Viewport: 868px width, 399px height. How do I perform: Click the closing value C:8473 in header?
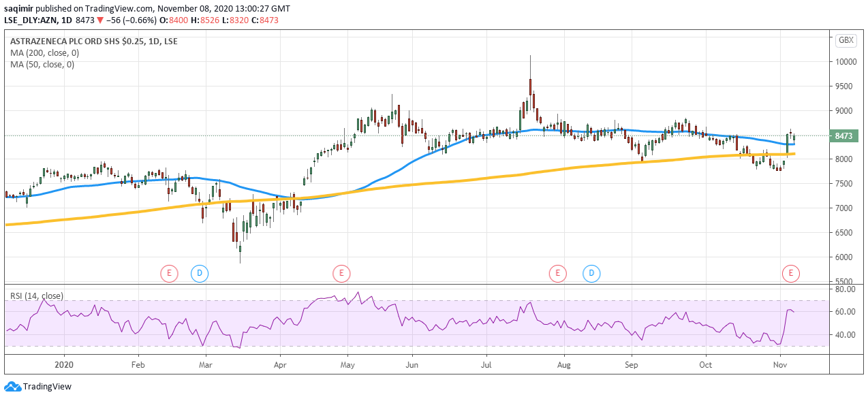pos(264,20)
